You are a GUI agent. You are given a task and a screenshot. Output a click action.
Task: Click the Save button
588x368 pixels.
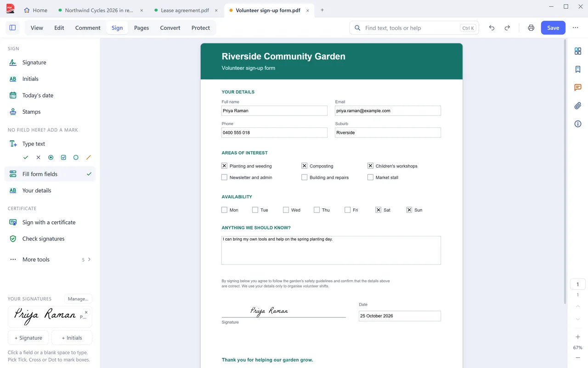553,28
